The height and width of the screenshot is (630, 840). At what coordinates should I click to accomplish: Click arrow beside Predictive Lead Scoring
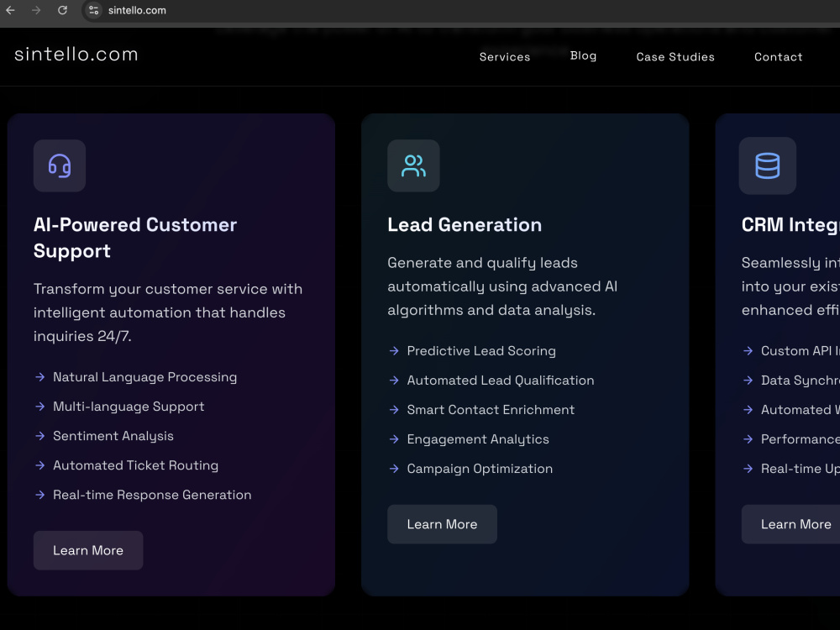394,351
